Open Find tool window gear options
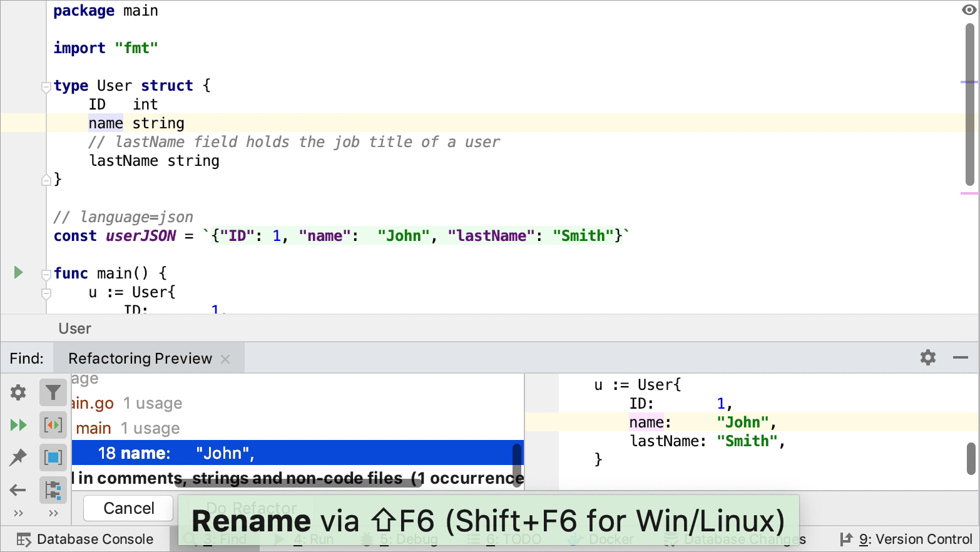Image resolution: width=980 pixels, height=552 pixels. tap(928, 357)
